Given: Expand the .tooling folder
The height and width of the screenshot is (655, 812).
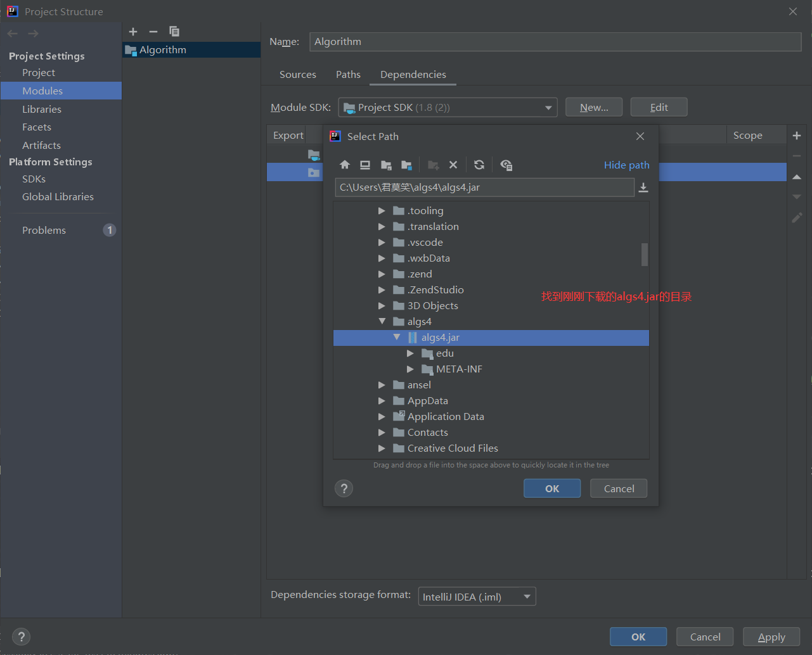Looking at the screenshot, I should [382, 210].
